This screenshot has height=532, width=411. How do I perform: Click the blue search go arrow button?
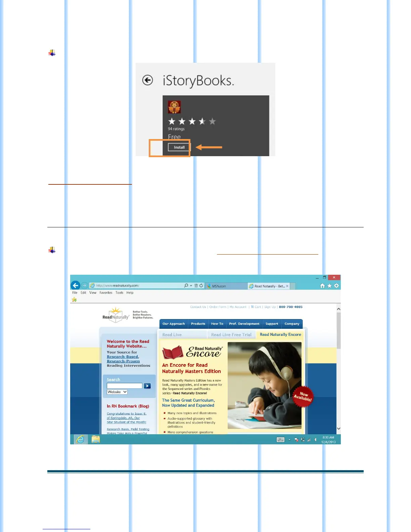(147, 386)
